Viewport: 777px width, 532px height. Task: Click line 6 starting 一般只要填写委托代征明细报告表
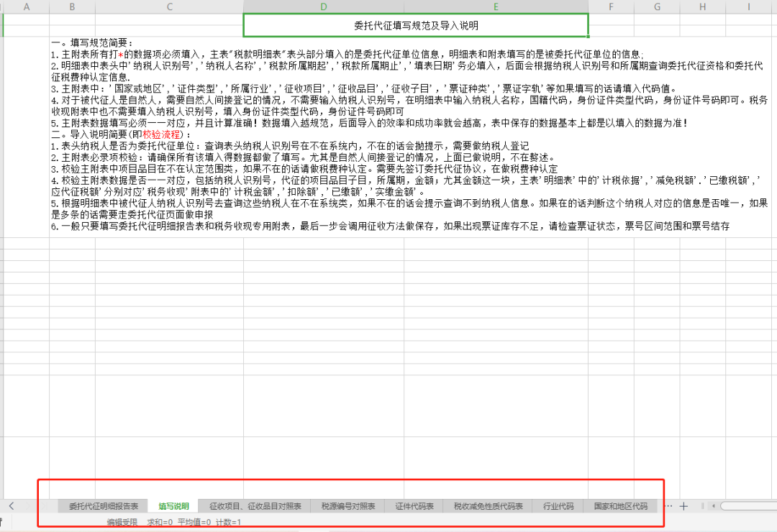[x=391, y=226]
